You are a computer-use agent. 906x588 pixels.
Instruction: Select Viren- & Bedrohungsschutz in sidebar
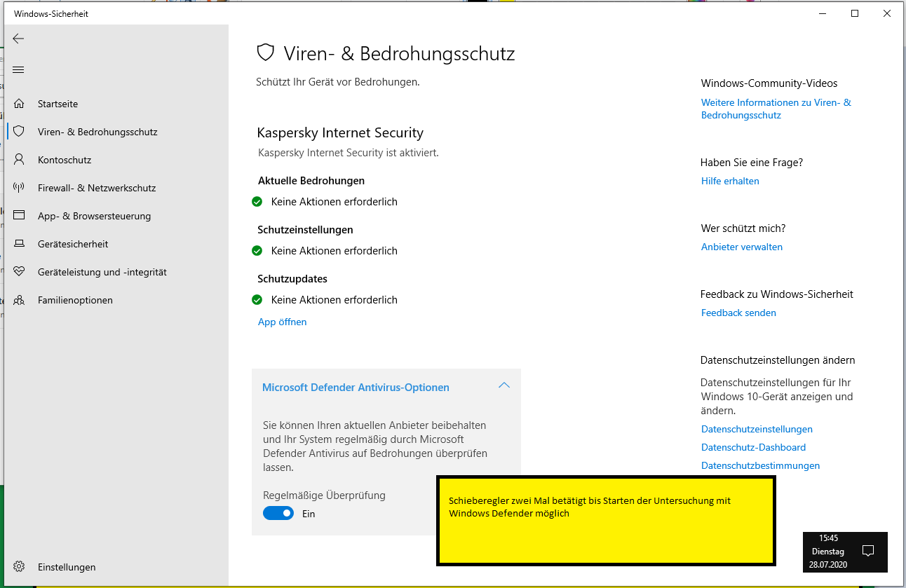click(x=97, y=132)
